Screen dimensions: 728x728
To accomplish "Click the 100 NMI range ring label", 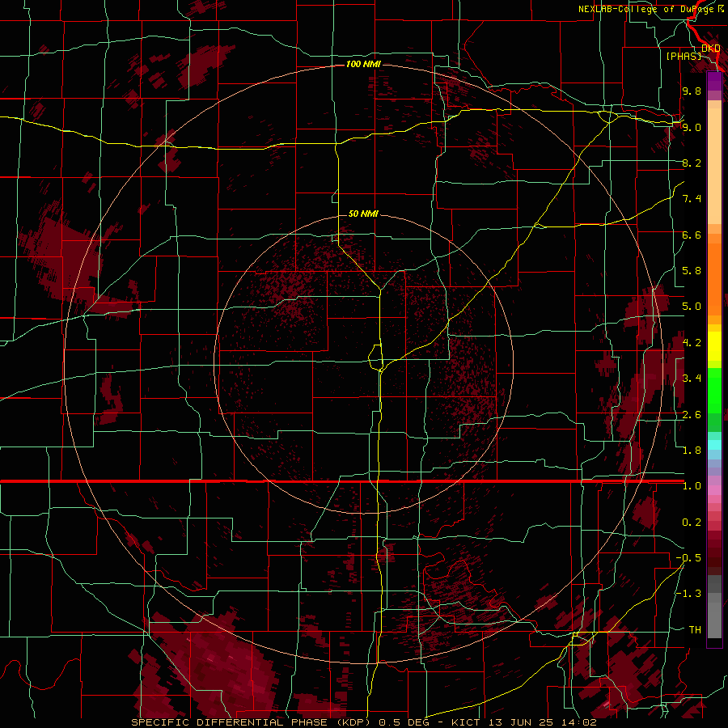I will pos(363,64).
